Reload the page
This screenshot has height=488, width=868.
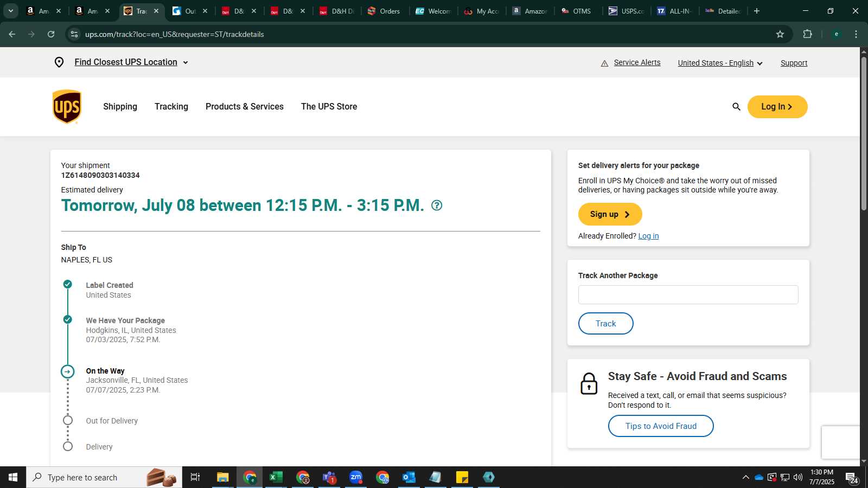tap(51, 34)
